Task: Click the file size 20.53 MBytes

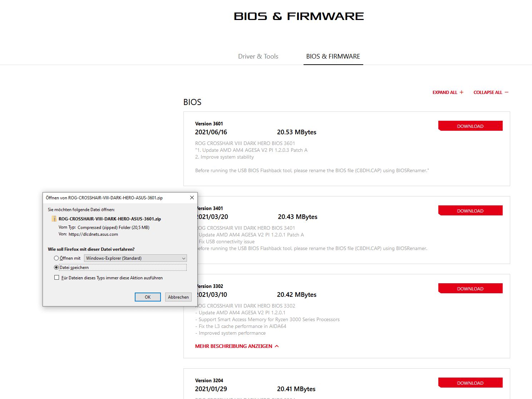Action: [297, 132]
